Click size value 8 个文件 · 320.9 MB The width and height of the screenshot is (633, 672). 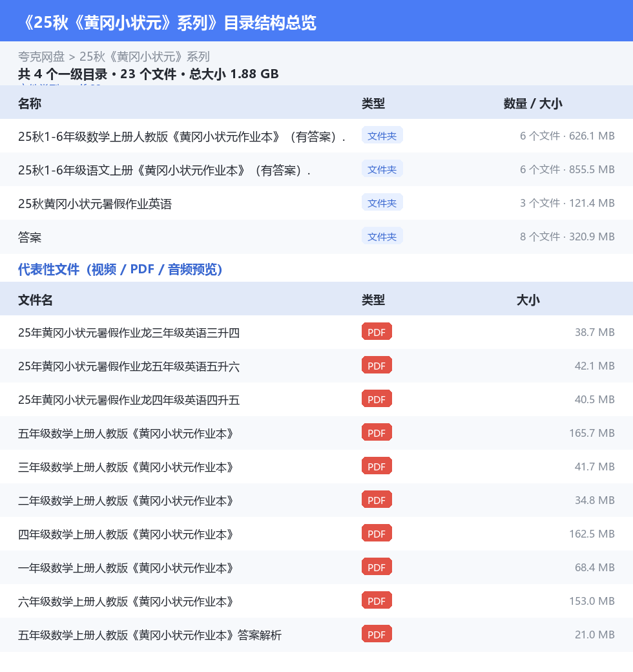coord(567,236)
